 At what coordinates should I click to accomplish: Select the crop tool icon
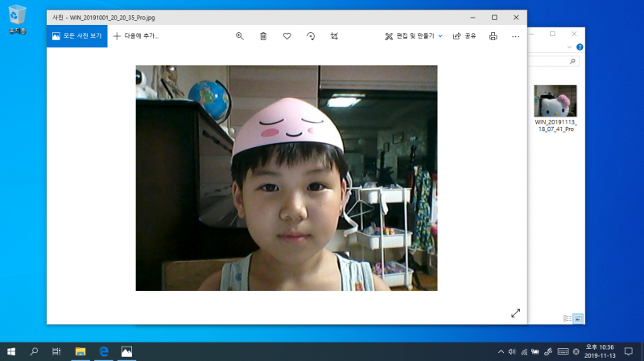[334, 36]
